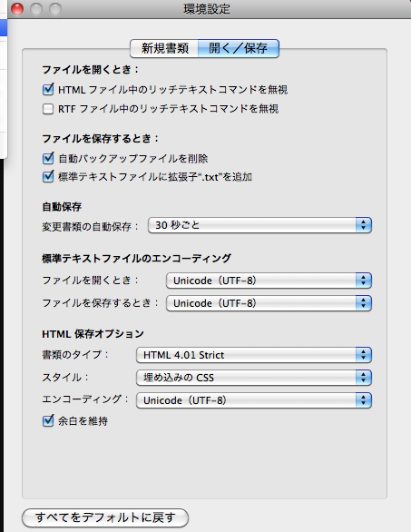This screenshot has height=532, width=411.
Task: Open ファイルを開くとき encoding Unicode dropdown
Action: pyautogui.click(x=269, y=281)
